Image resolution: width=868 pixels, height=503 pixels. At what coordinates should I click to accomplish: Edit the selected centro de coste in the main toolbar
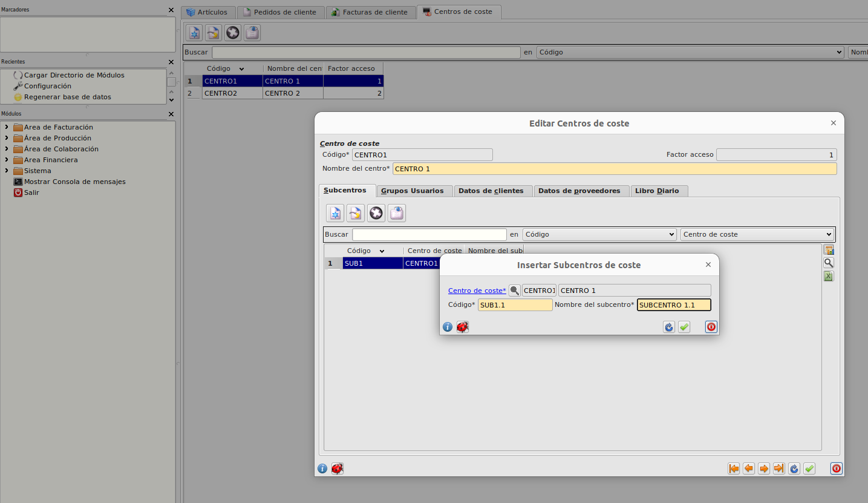point(214,33)
